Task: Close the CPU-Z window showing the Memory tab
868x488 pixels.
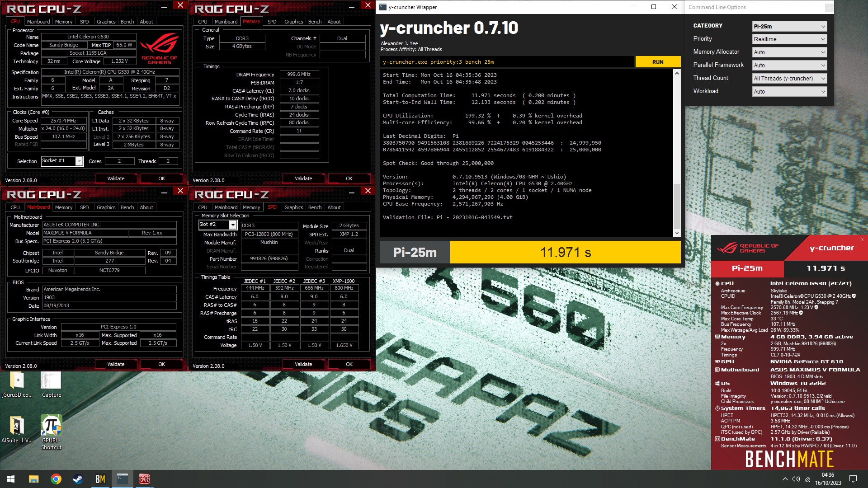Action: 368,5
